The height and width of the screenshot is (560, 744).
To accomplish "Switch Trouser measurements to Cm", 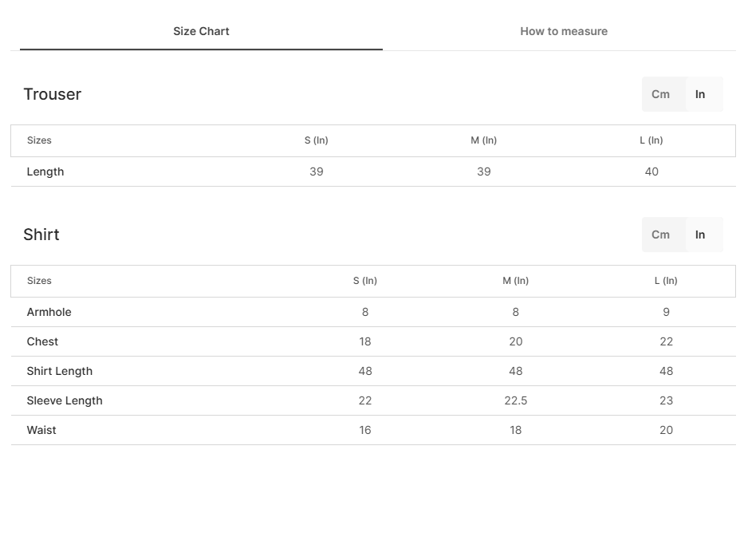I will pos(660,94).
